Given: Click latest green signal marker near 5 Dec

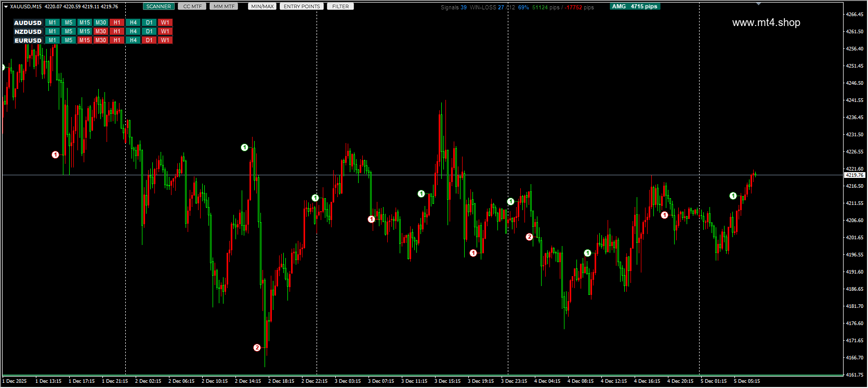Looking at the screenshot, I should pos(733,196).
